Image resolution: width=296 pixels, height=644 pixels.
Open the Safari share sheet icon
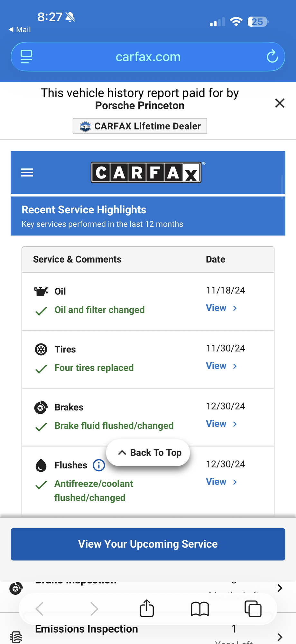(x=147, y=609)
